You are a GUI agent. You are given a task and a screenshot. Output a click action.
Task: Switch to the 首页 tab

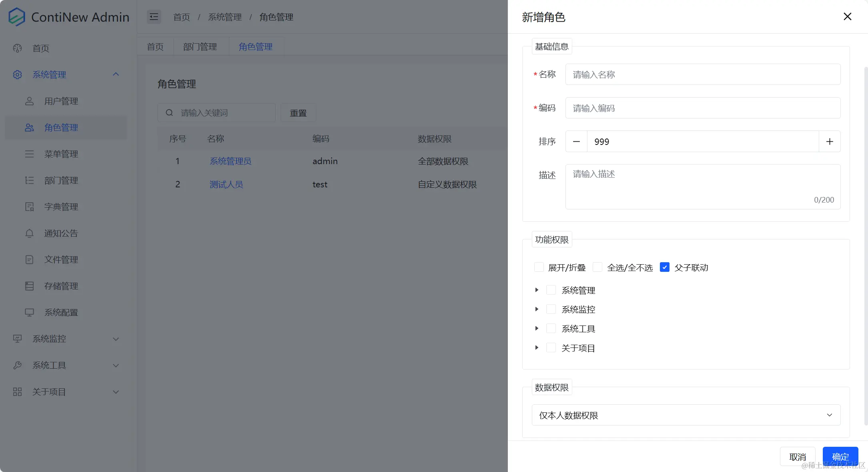pyautogui.click(x=155, y=46)
